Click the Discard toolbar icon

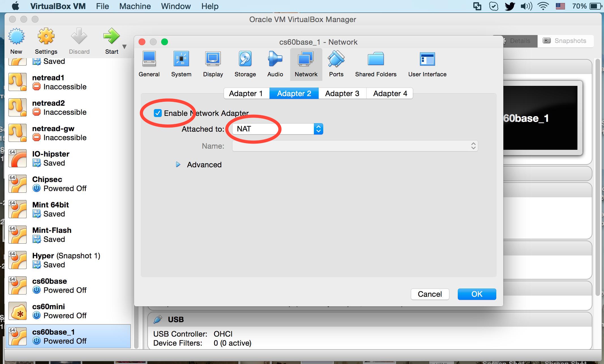click(x=79, y=36)
